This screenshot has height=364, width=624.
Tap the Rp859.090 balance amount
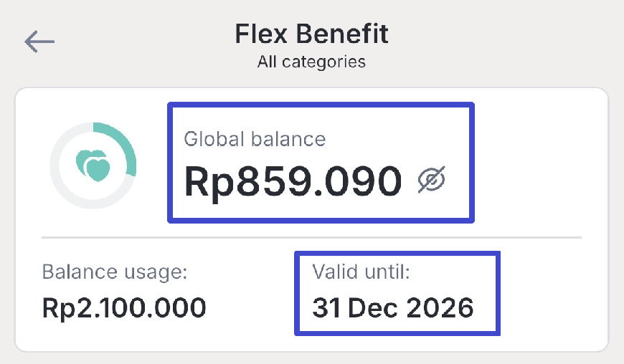pyautogui.click(x=293, y=181)
